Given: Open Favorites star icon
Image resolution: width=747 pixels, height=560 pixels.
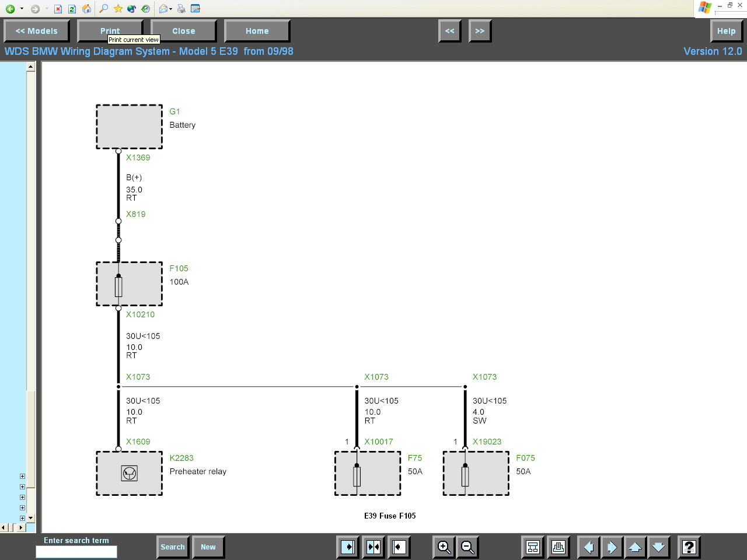Looking at the screenshot, I should pos(118,9).
